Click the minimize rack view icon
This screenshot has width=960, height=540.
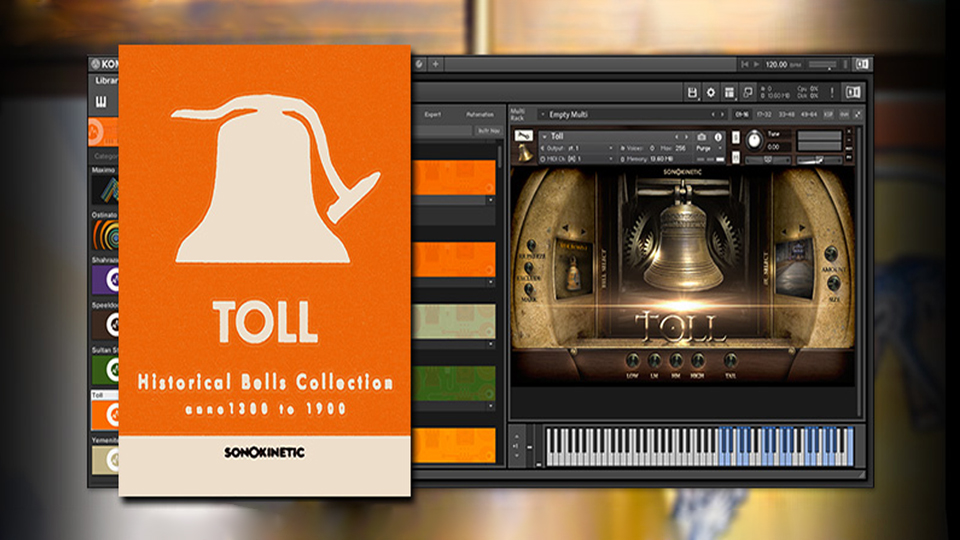click(x=748, y=92)
